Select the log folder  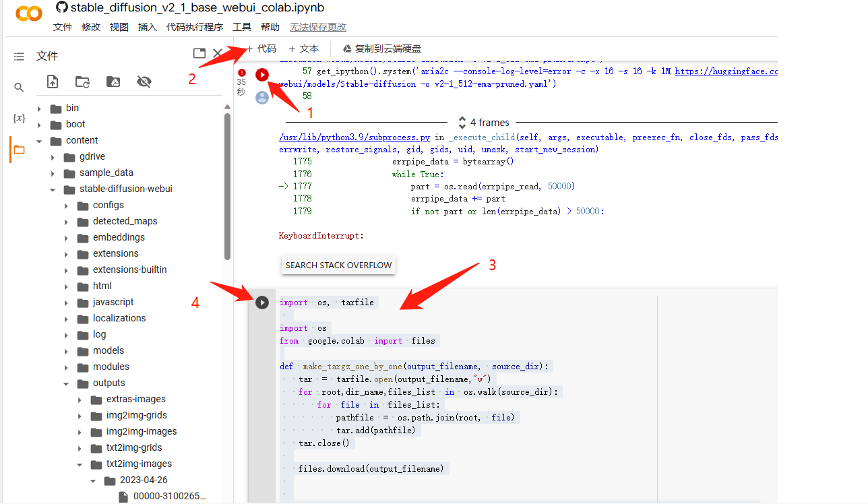tap(99, 334)
